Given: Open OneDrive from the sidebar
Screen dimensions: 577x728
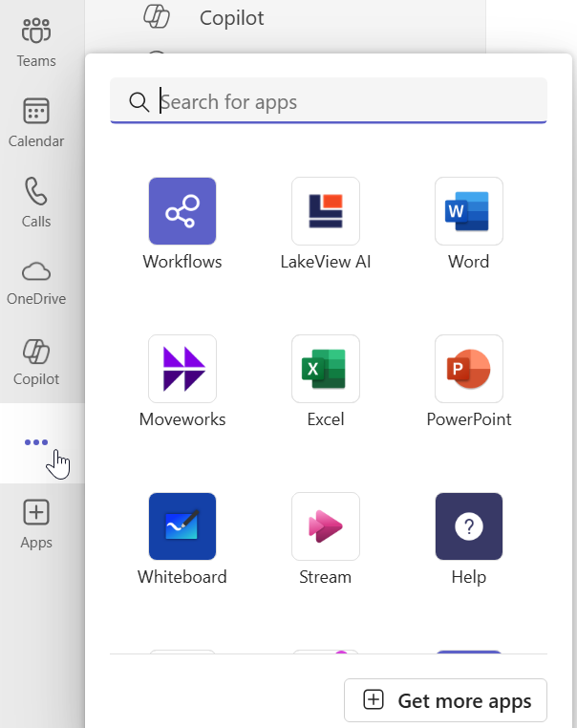Looking at the screenshot, I should (36, 283).
